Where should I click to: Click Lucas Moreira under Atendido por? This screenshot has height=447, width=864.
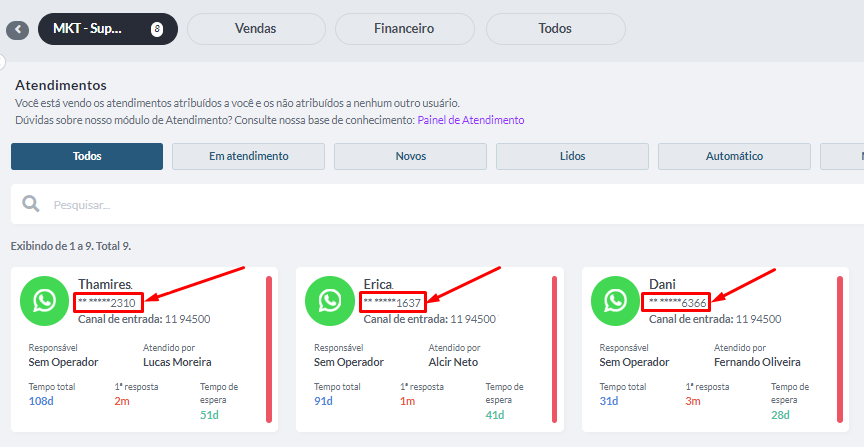tap(177, 363)
